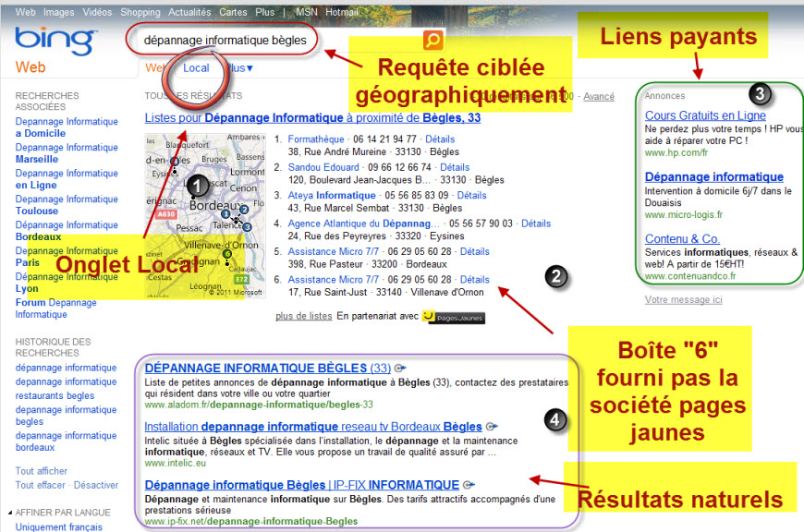
Task: Open Installation depannage informatique reseau tv Bordeaux Bègles
Action: click(x=313, y=427)
